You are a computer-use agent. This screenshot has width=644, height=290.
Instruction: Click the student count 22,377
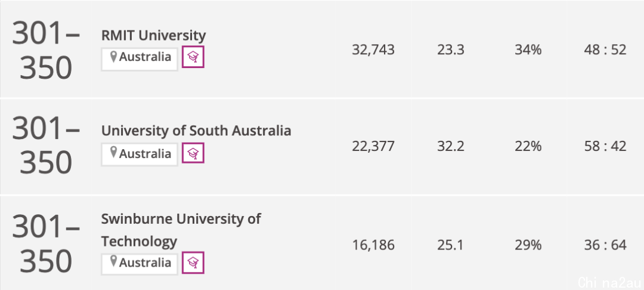click(x=373, y=146)
